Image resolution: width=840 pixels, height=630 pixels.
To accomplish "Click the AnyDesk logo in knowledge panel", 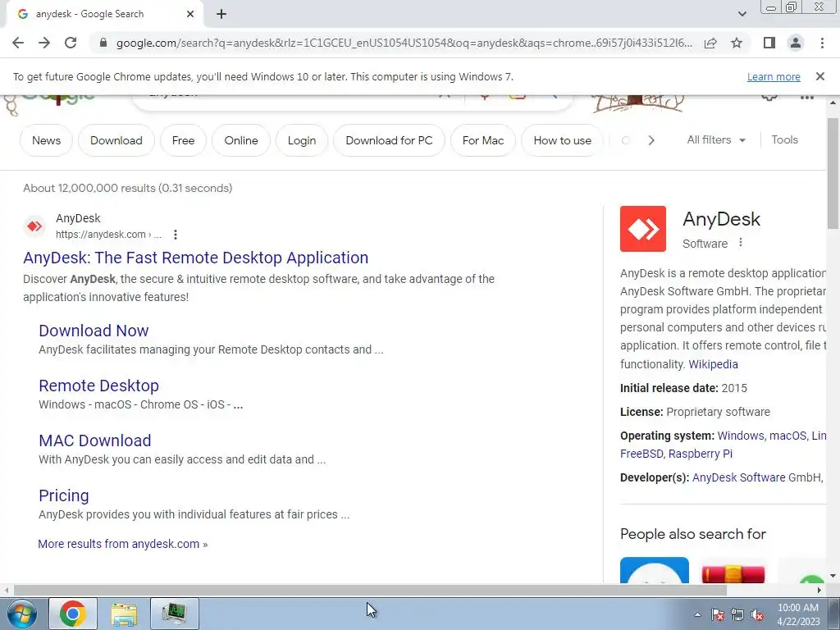I will [643, 229].
